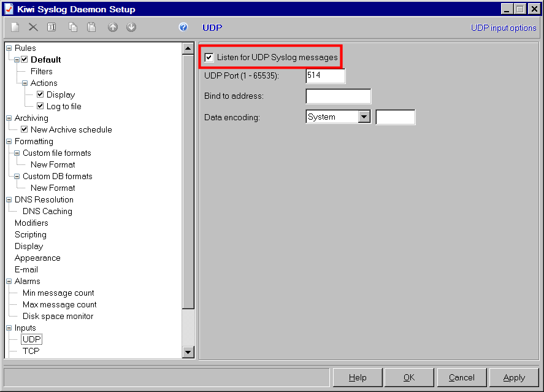Collapse the Alarms node
Image resolution: width=544 pixels, height=392 pixels.
coord(9,282)
